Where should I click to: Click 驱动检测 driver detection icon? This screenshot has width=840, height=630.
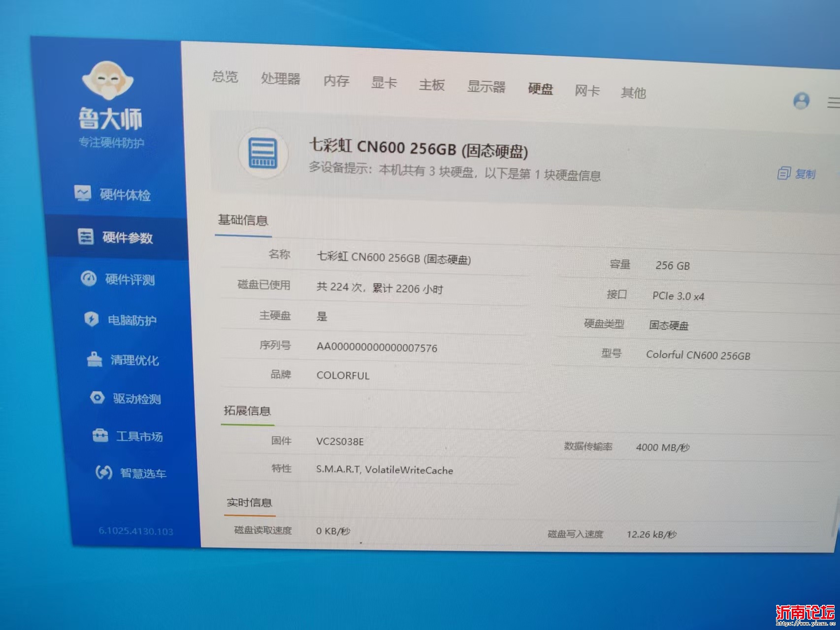point(97,398)
